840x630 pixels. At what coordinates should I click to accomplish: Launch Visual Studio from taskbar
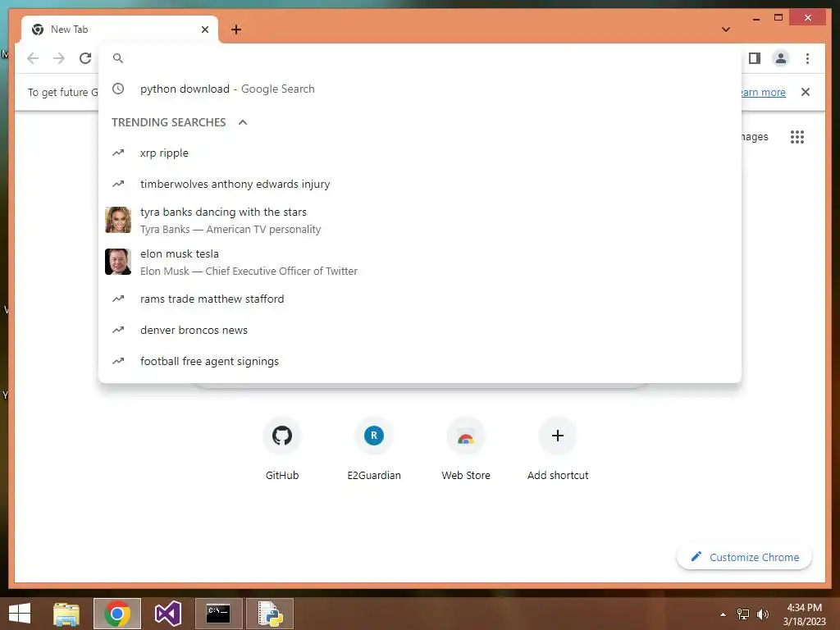pyautogui.click(x=167, y=614)
